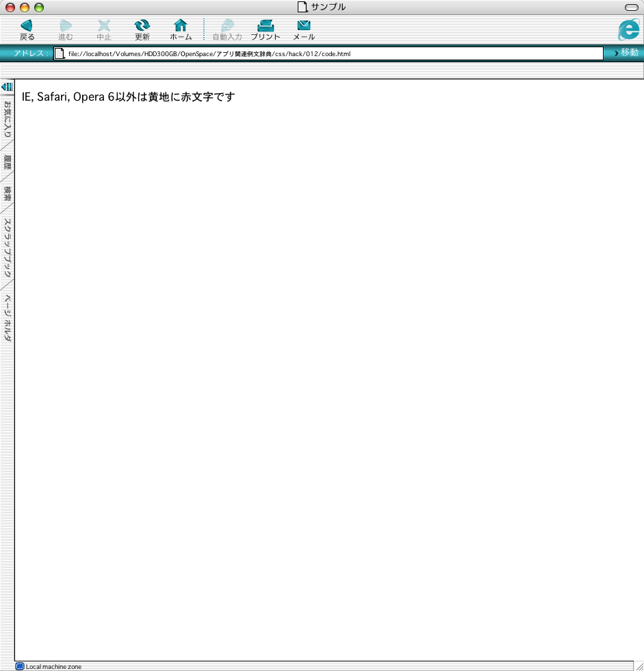Viewport: 644px width, 671px height.
Task: Click the Back (戻る) arrow icon
Action: pyautogui.click(x=27, y=26)
